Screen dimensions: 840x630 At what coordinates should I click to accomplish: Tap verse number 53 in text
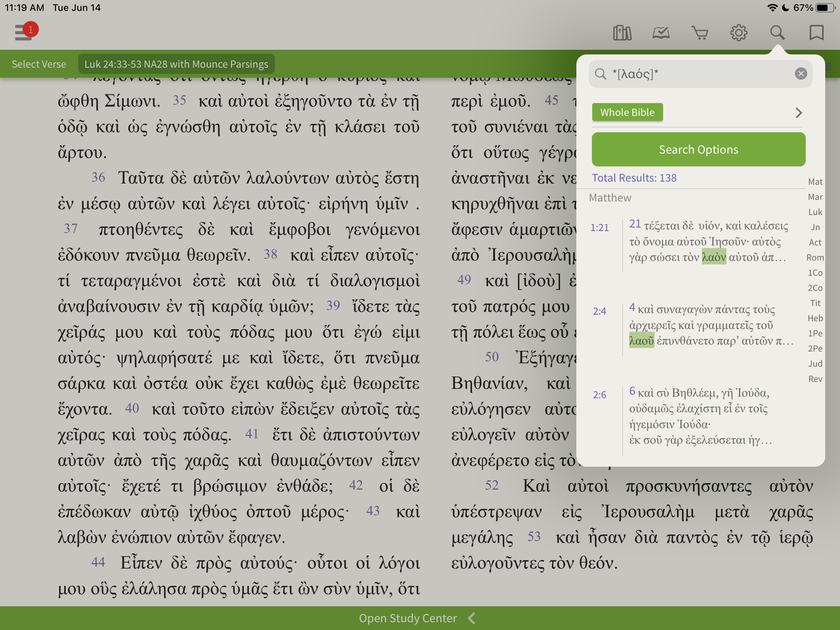(534, 537)
